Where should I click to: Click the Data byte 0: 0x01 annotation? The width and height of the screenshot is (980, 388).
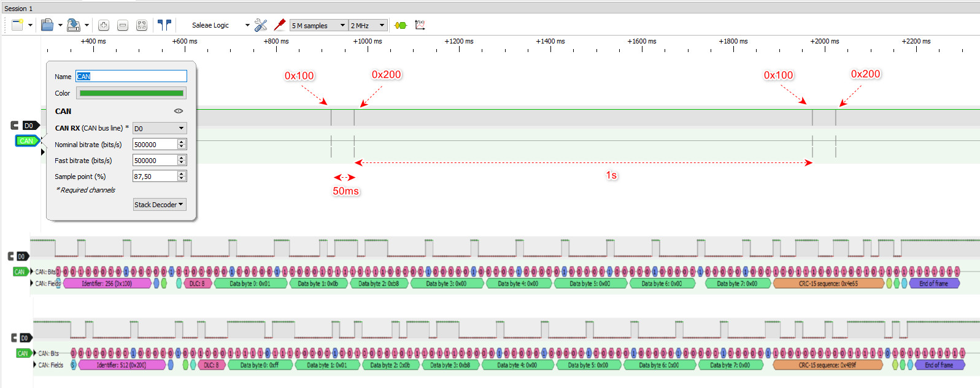click(x=250, y=283)
